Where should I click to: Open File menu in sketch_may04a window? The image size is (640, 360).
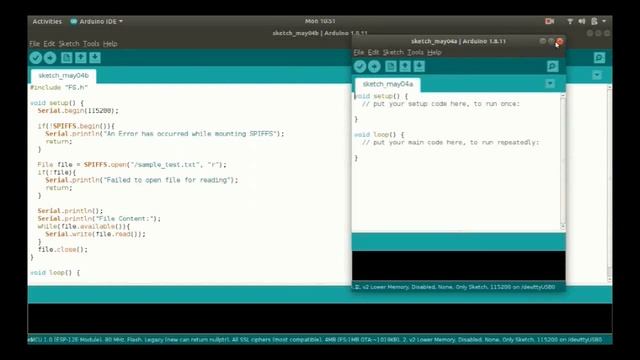click(359, 52)
